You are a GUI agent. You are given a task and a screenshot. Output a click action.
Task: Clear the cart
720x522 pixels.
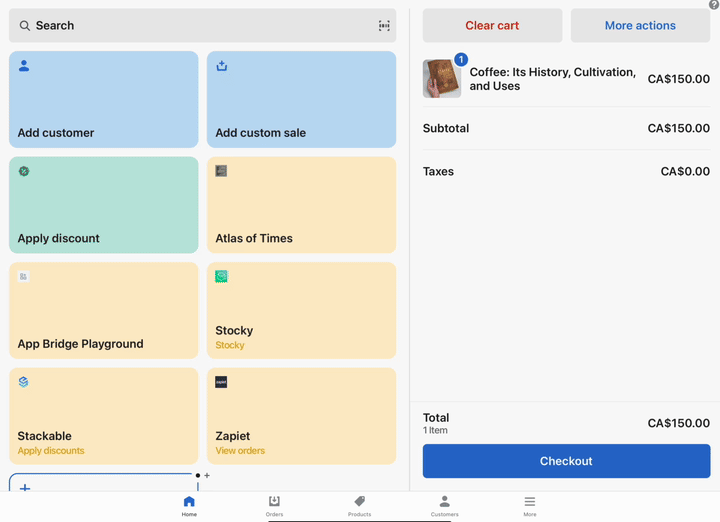click(492, 26)
